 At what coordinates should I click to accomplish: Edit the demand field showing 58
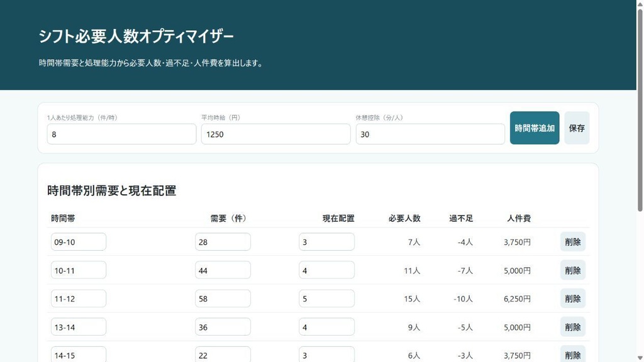click(223, 299)
